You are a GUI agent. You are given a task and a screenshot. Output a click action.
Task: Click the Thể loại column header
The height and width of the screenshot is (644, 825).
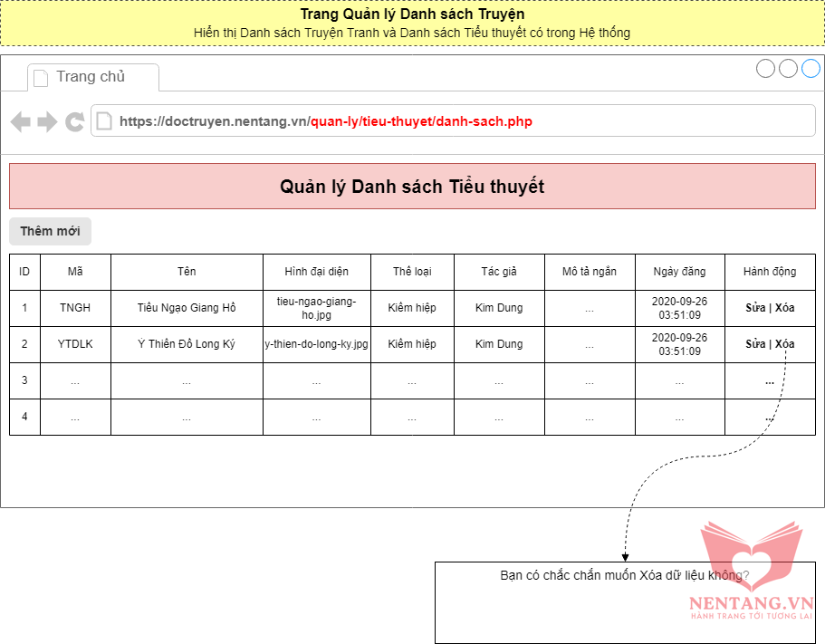[412, 272]
